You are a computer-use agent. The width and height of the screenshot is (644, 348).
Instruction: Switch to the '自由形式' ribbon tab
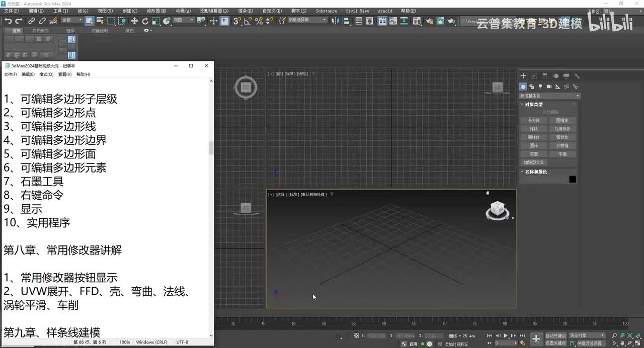[41, 31]
